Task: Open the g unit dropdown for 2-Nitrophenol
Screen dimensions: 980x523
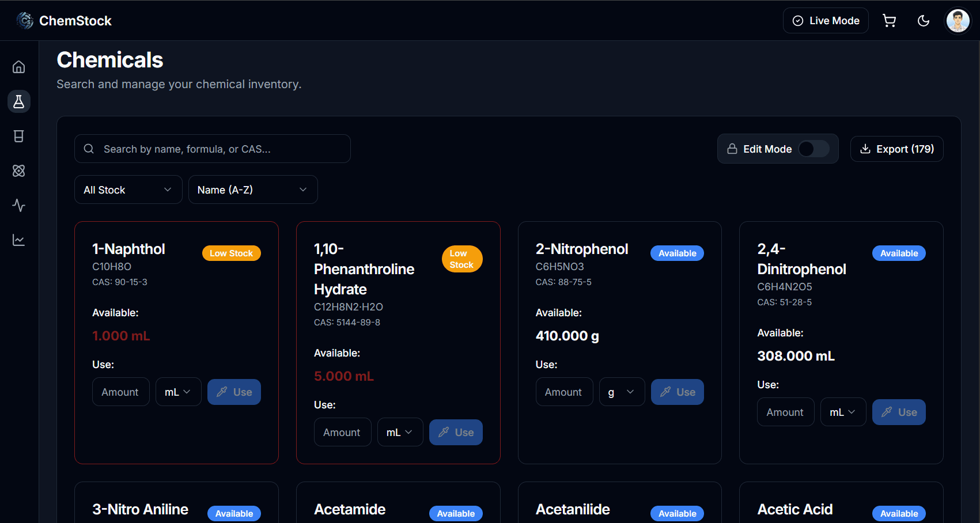Action: 622,392
